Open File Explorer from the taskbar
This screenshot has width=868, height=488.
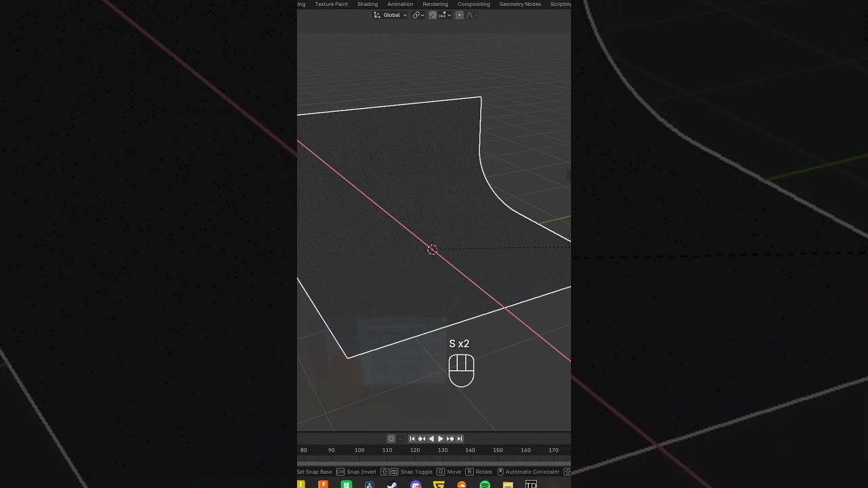(x=508, y=485)
